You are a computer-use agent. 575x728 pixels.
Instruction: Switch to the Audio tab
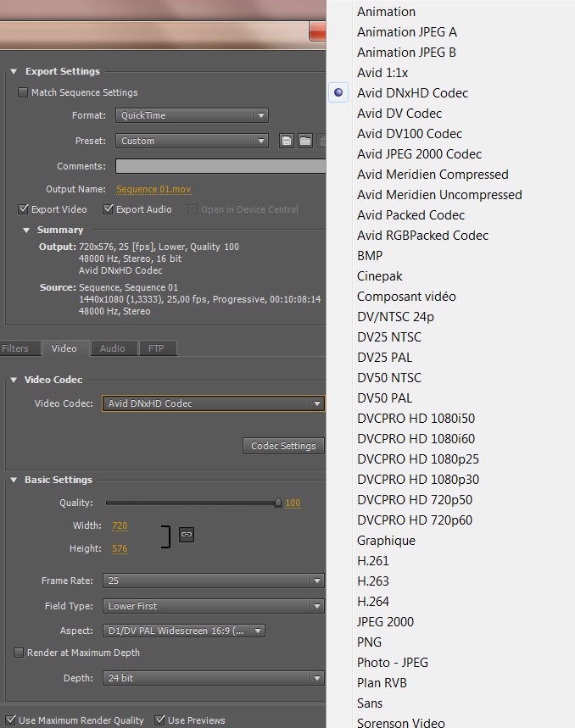click(x=113, y=348)
